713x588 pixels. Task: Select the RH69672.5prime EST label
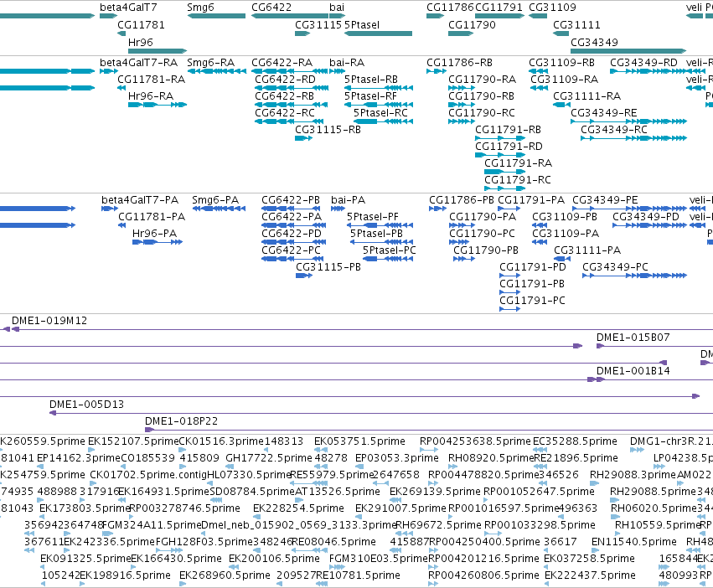(x=438, y=525)
